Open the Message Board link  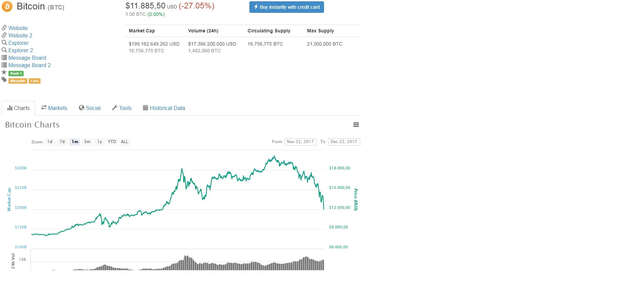coord(27,58)
